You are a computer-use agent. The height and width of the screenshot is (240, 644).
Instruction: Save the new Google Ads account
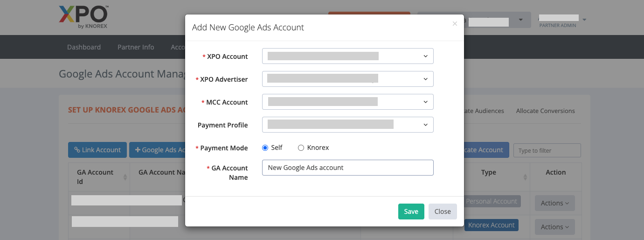tap(411, 212)
